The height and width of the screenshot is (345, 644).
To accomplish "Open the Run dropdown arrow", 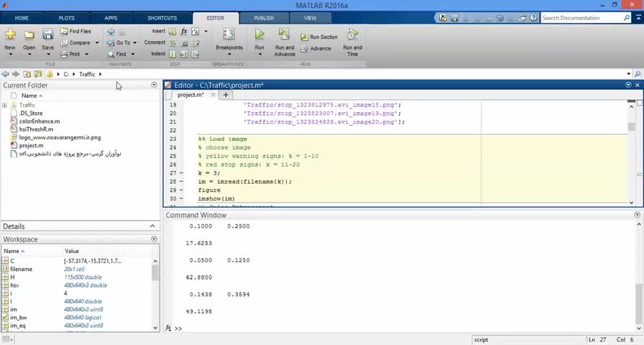I will [x=259, y=54].
